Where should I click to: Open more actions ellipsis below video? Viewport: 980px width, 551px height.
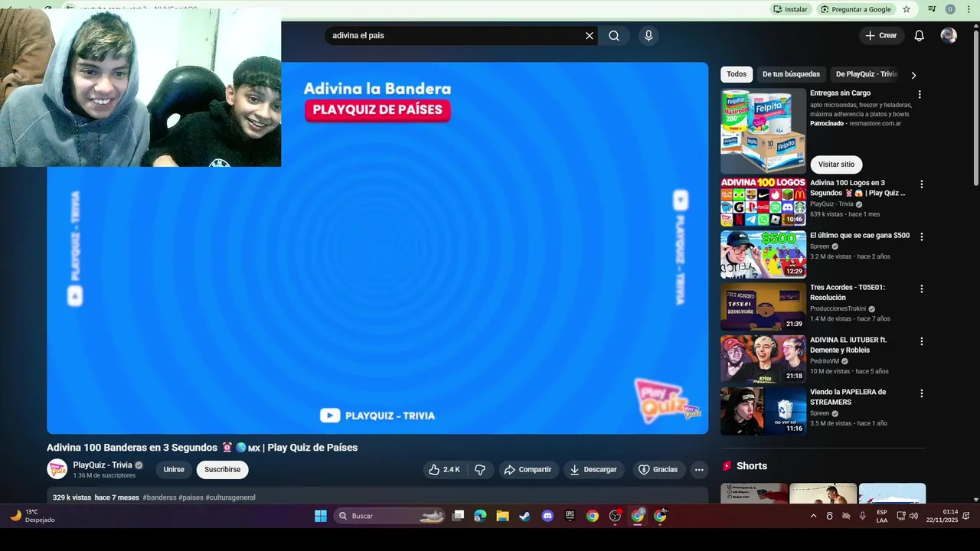click(x=699, y=470)
